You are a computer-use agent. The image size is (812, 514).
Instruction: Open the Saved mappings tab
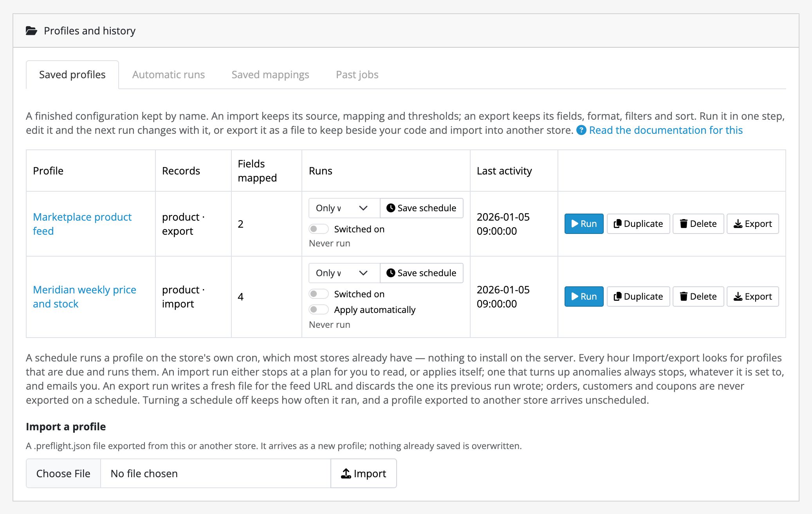[270, 74]
